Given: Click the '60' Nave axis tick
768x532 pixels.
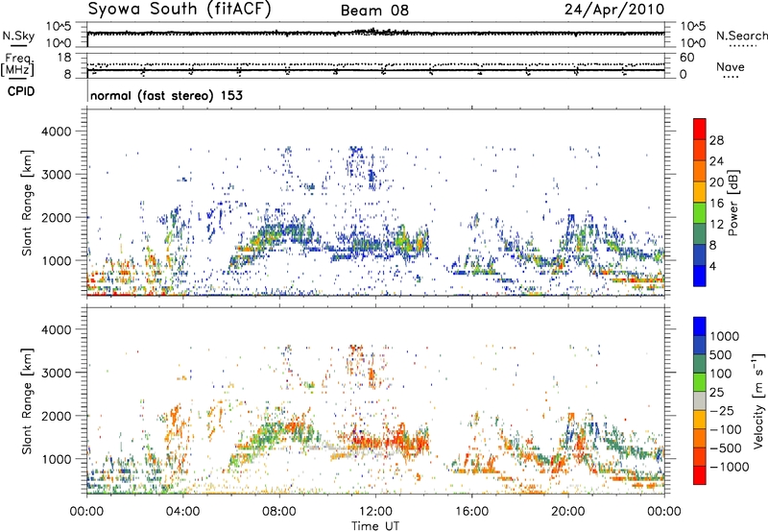Looking at the screenshot, I should (686, 58).
